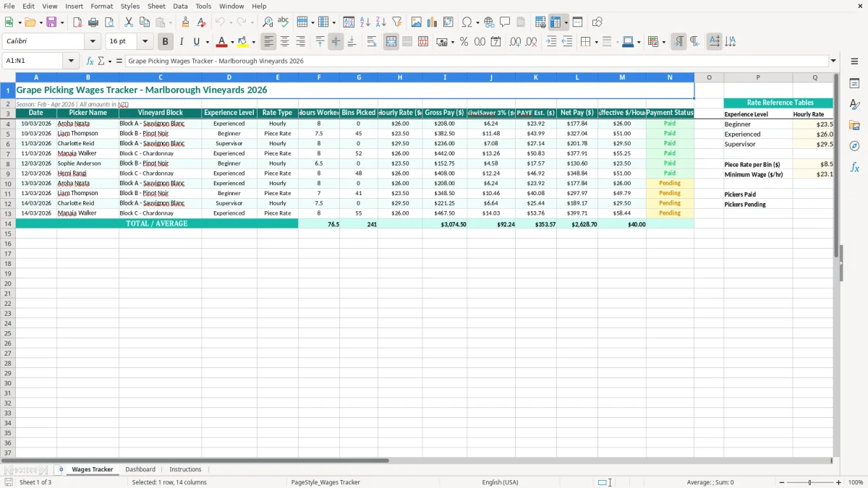Select column header D
The width and height of the screenshot is (868, 488).
tap(229, 77)
